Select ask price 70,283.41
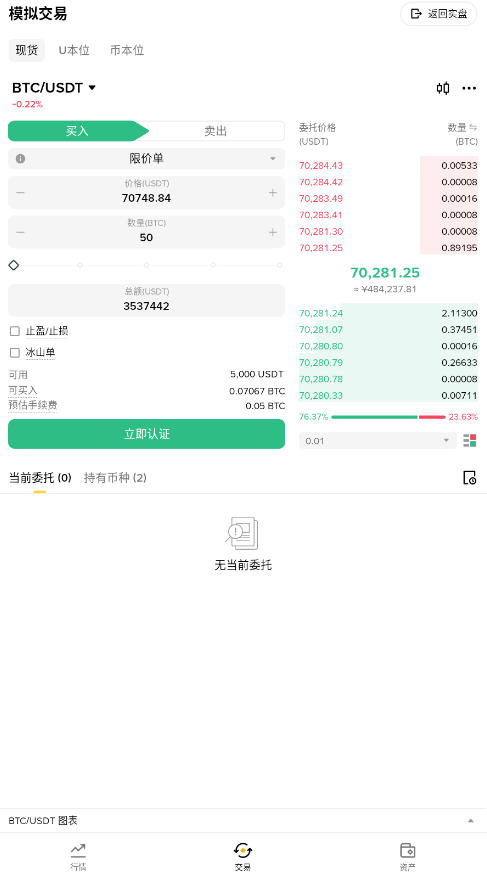Viewport: 487px width, 874px height. click(x=321, y=215)
